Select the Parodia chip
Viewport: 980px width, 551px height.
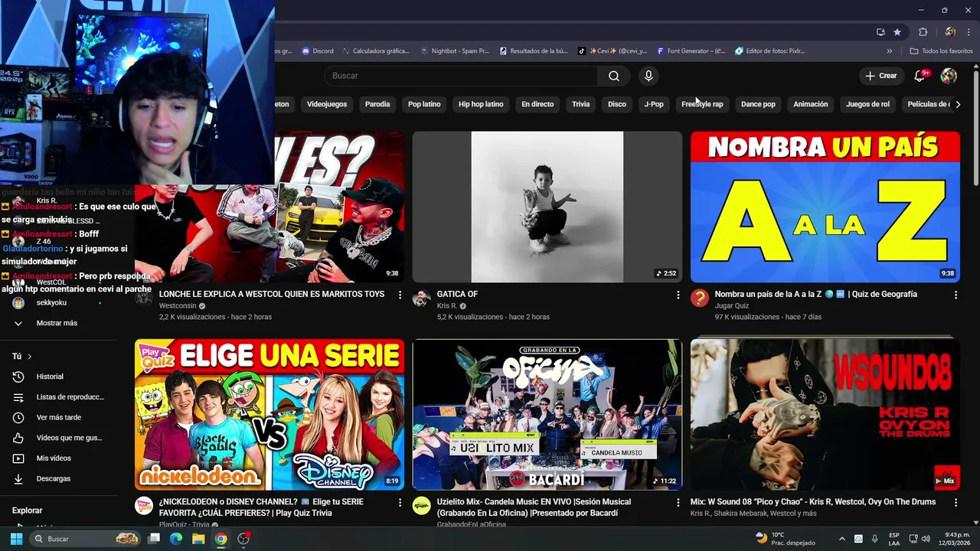coord(377,104)
